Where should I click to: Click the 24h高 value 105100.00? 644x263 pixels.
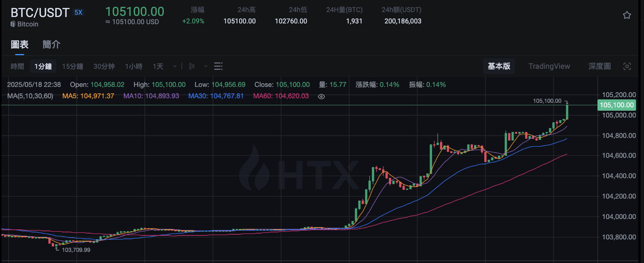coord(240,21)
